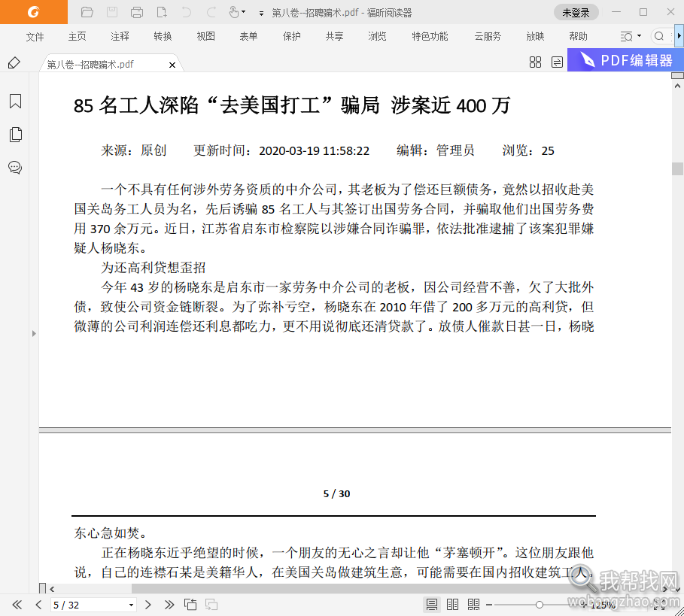Open the 文件 menu
This screenshot has width=684, height=616.
[x=35, y=37]
